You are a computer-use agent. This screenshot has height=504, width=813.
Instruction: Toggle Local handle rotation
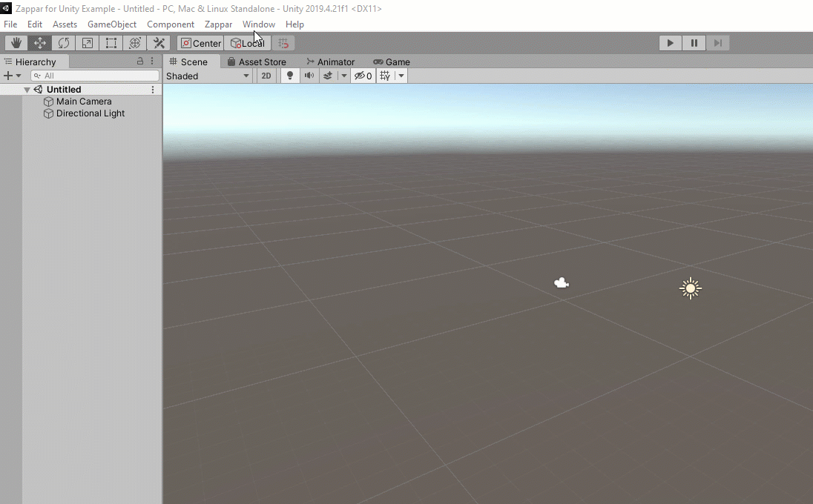[x=248, y=43]
